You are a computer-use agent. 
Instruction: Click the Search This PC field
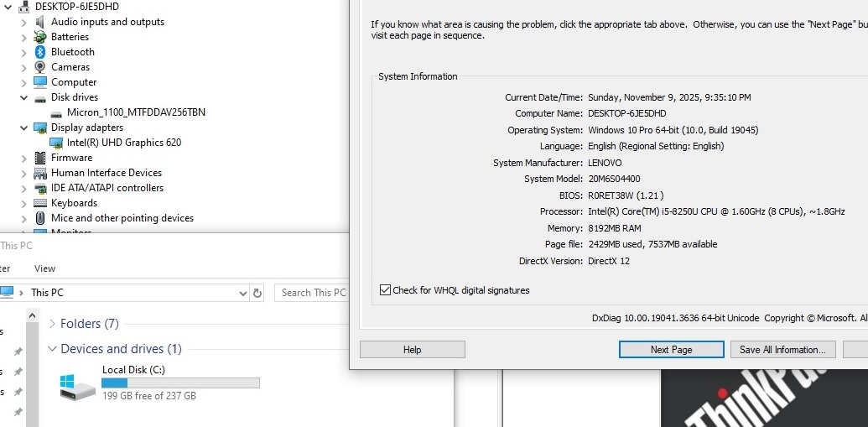(x=312, y=293)
